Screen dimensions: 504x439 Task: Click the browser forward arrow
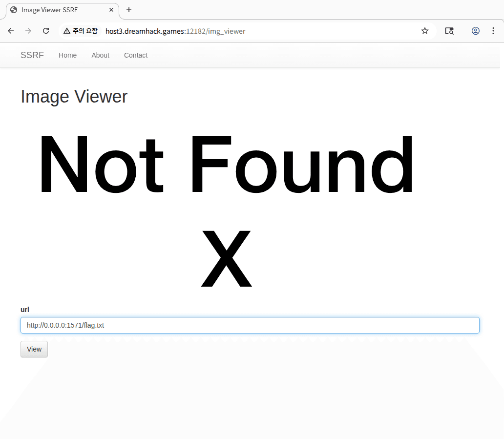click(28, 31)
